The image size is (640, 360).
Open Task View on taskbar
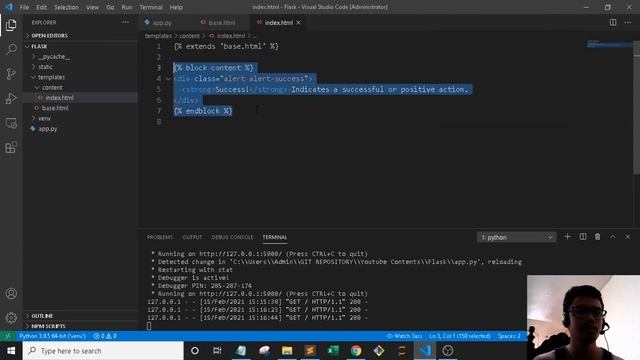click(217, 351)
